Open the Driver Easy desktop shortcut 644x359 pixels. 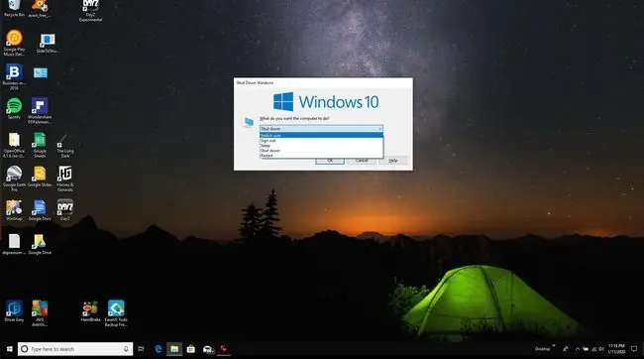coord(14,311)
